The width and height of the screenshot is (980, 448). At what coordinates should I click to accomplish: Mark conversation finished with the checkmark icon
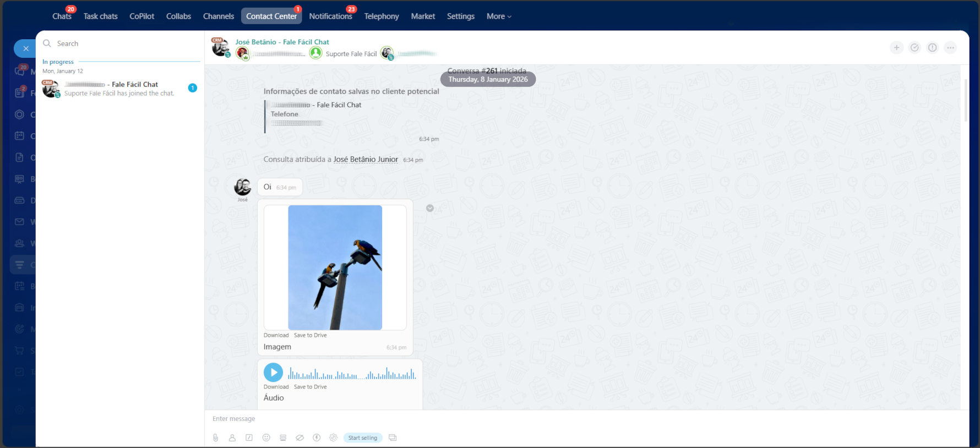coord(914,48)
